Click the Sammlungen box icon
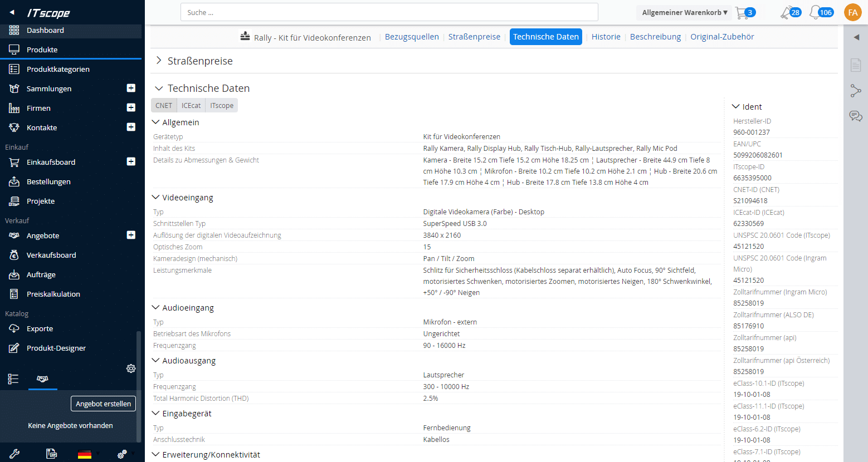The width and height of the screenshot is (868, 462). pos(14,89)
